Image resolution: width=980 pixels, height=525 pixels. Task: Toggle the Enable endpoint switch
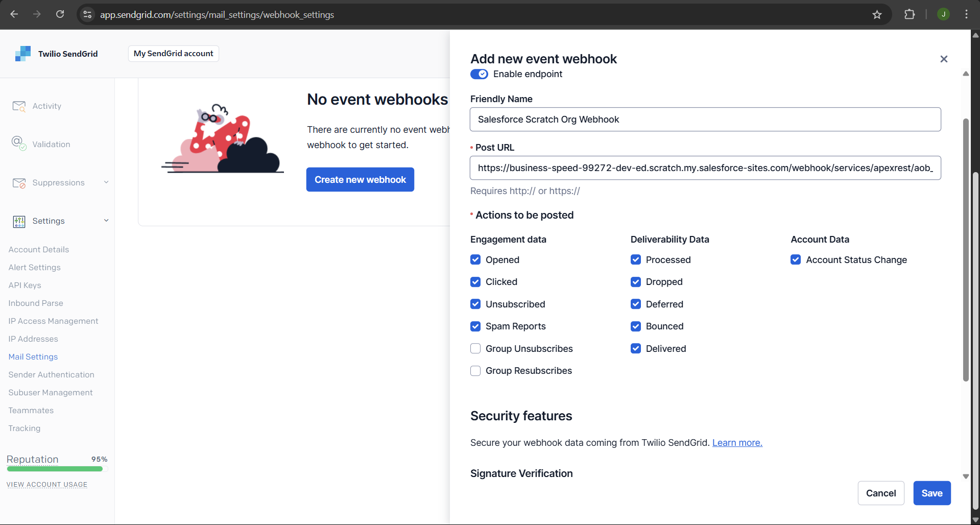point(479,74)
